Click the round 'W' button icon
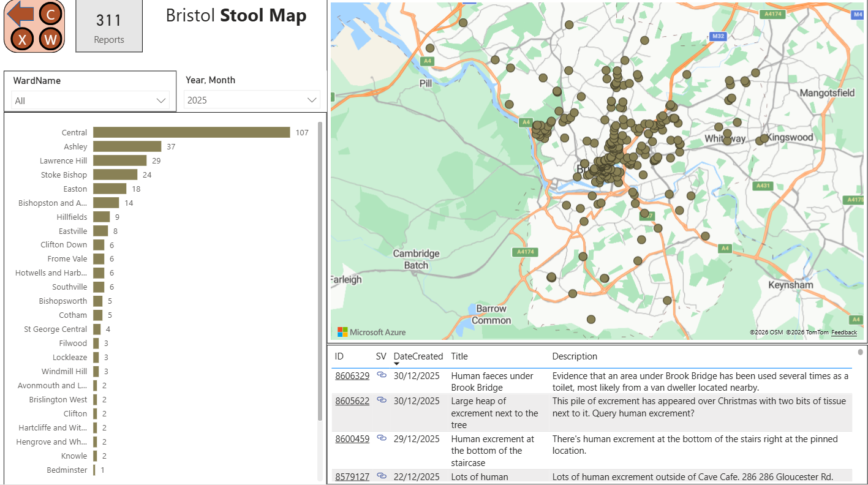The width and height of the screenshot is (868, 485). tap(51, 40)
